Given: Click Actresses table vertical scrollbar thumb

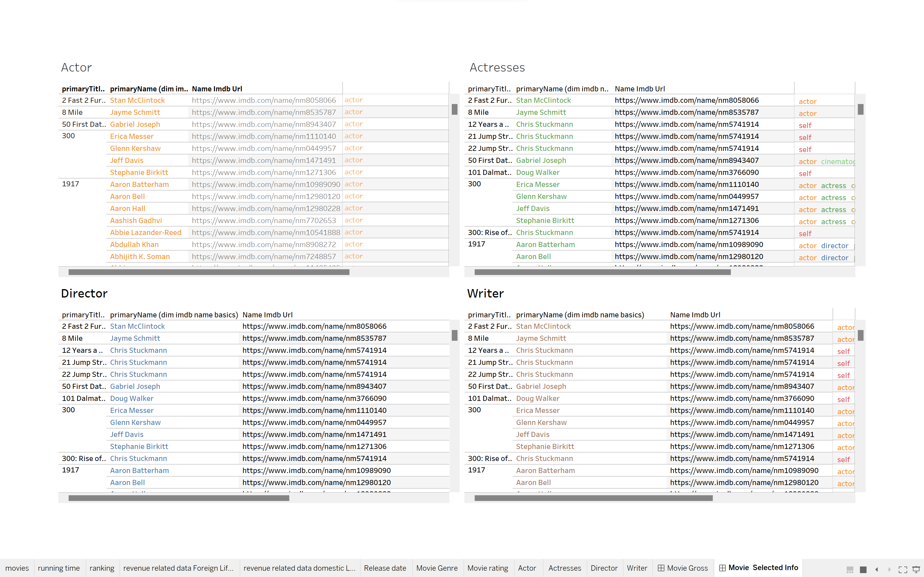Looking at the screenshot, I should click(860, 109).
